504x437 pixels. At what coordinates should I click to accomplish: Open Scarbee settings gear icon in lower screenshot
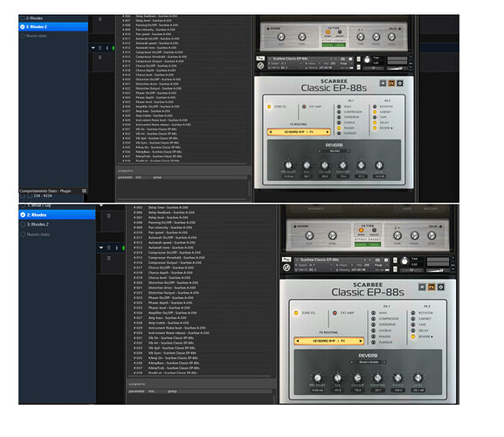coord(441,287)
